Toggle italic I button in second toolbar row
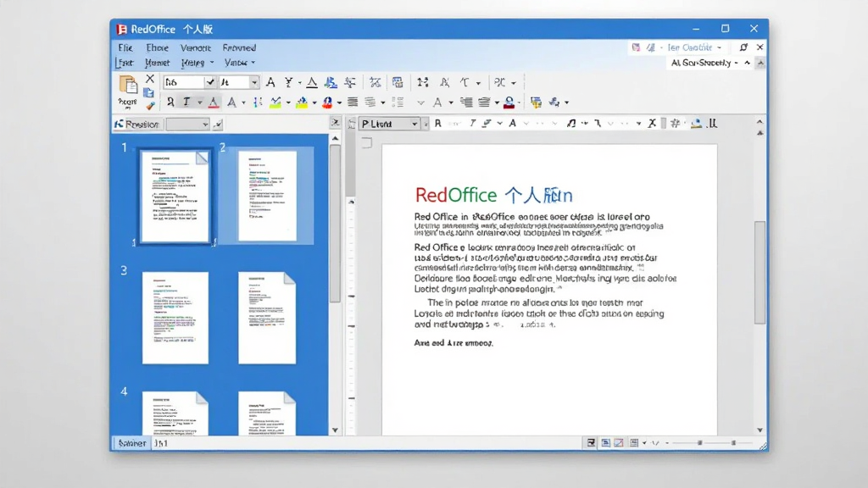Viewport: 868px width, 488px height. point(186,103)
